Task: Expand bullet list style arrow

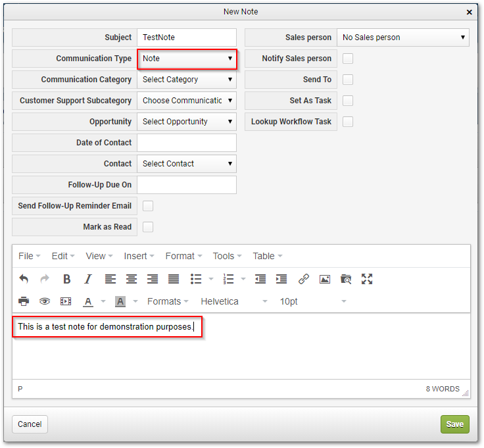Action: (211, 279)
